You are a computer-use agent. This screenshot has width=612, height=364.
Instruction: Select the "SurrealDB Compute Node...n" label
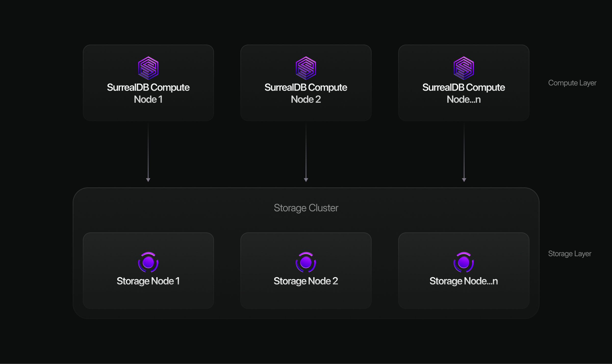tap(464, 93)
